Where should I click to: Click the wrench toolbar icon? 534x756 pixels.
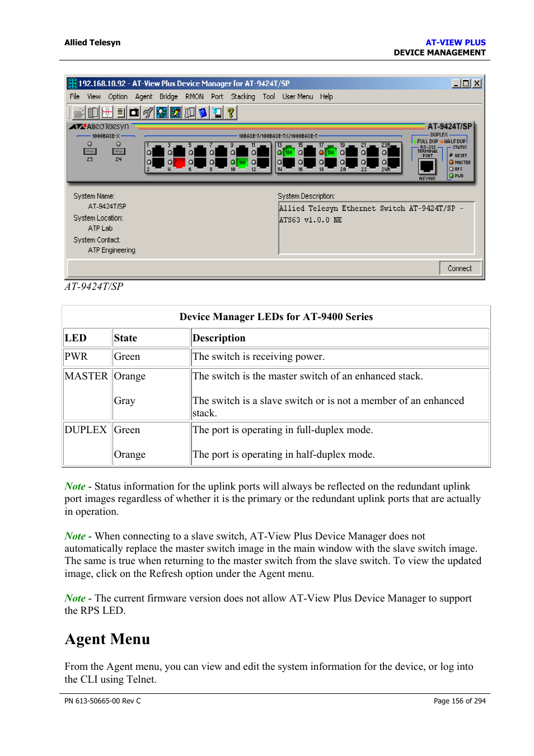(x=148, y=112)
